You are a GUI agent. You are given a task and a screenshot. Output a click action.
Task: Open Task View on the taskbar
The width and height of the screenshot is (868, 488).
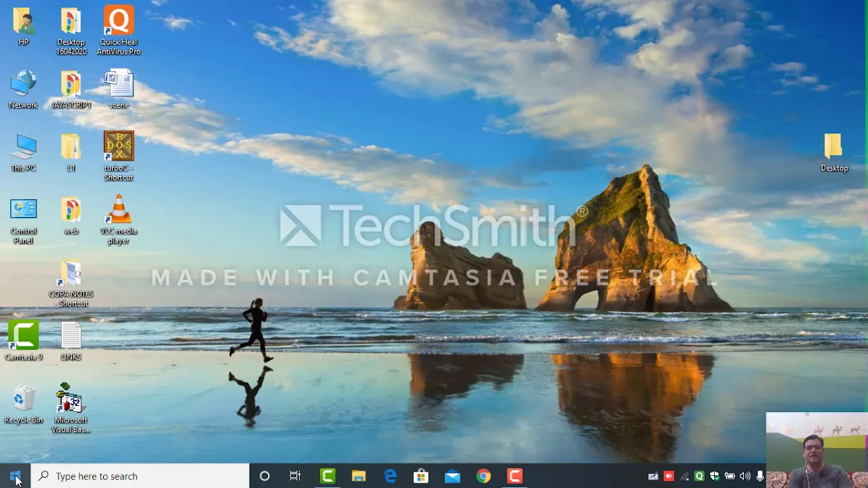(x=295, y=476)
